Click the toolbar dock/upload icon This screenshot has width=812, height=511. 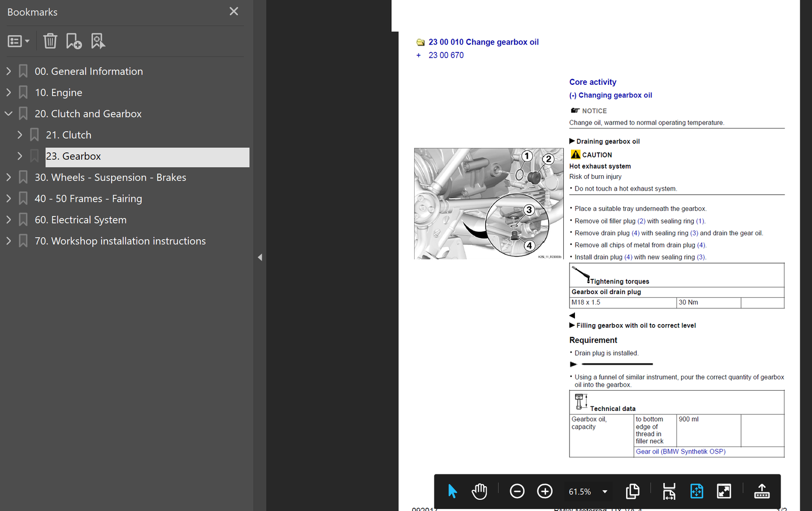tap(762, 491)
